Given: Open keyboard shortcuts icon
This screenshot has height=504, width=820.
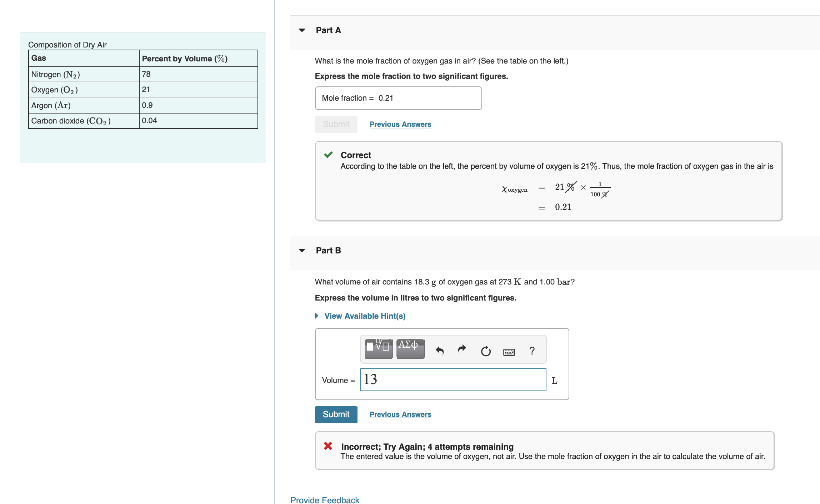Looking at the screenshot, I should pos(509,352).
